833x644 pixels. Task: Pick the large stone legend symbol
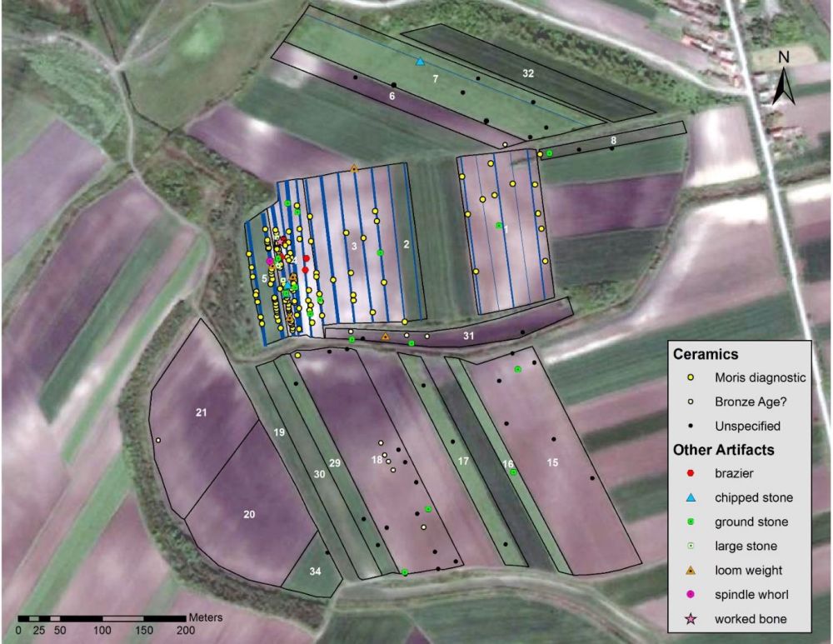click(x=691, y=546)
